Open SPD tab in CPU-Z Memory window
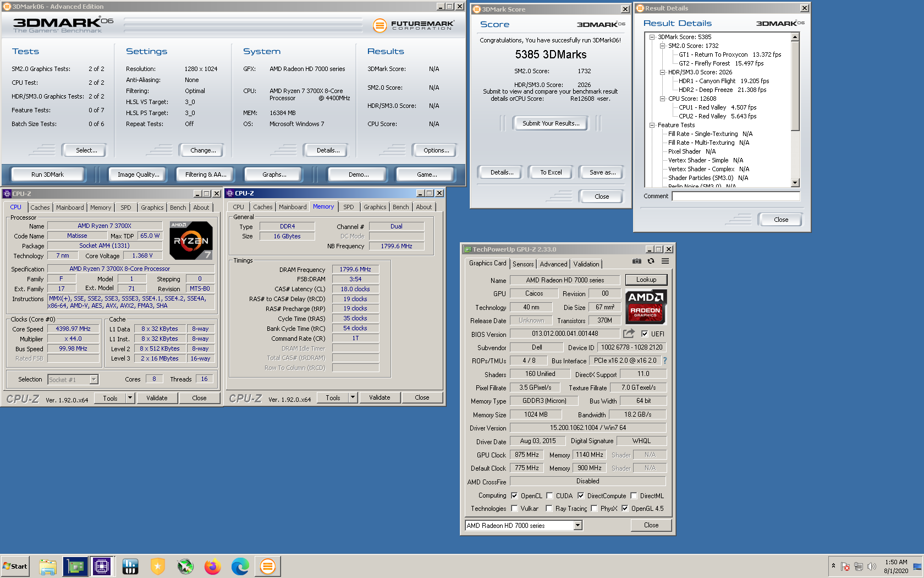Image resolution: width=924 pixels, height=578 pixels. [x=349, y=207]
